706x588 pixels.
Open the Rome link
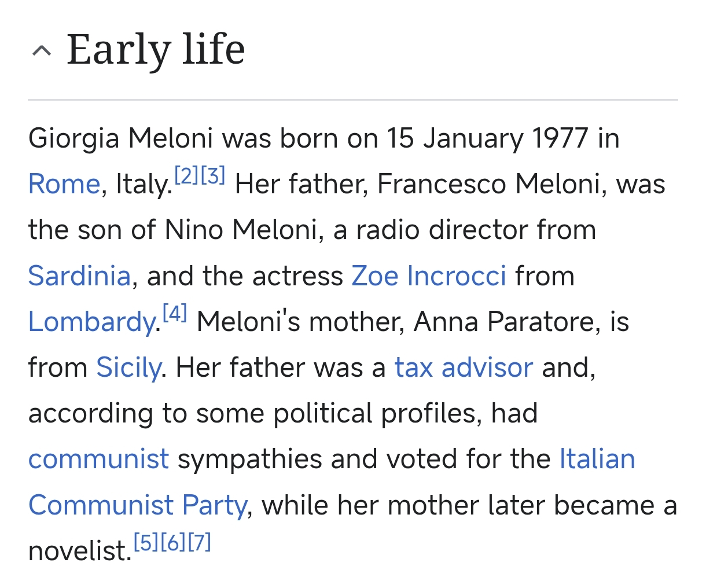(x=64, y=185)
